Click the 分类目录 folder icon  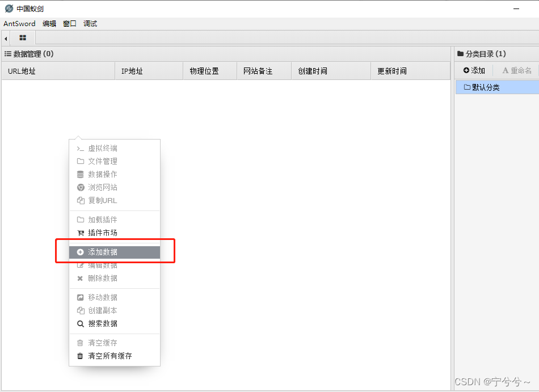(x=460, y=53)
